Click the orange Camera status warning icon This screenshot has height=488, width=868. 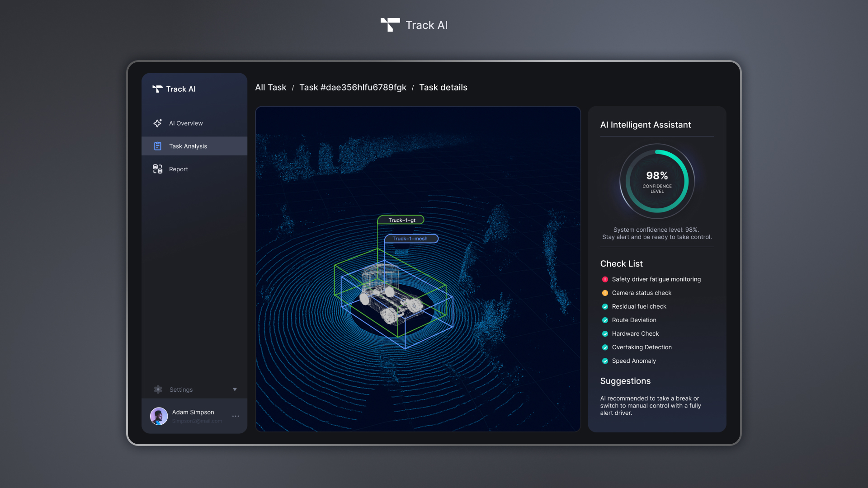[x=605, y=293]
